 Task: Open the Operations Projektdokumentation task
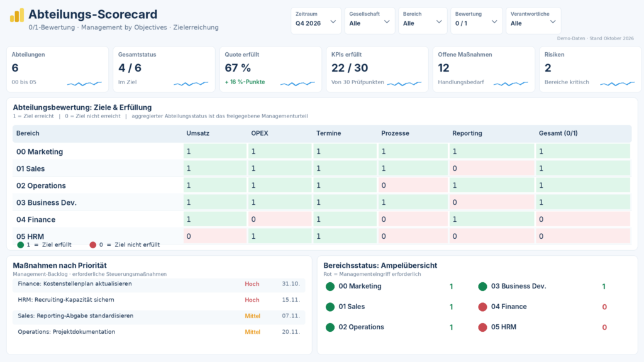(x=158, y=332)
